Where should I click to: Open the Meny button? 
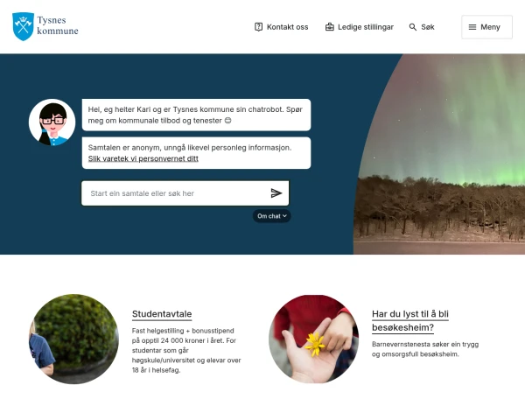486,27
